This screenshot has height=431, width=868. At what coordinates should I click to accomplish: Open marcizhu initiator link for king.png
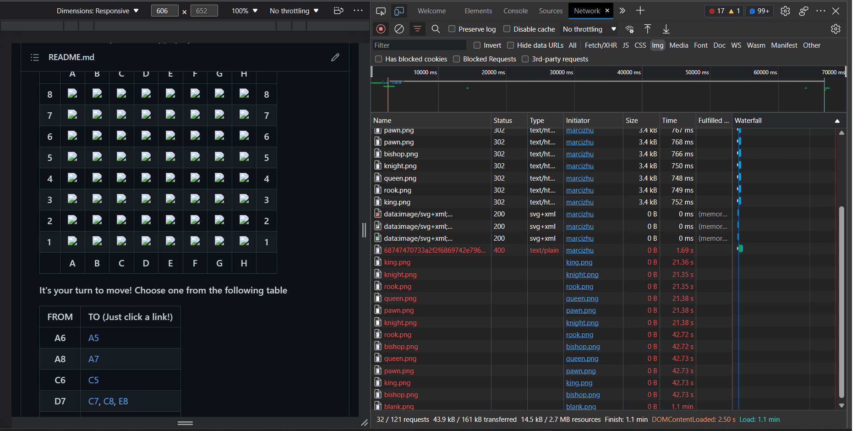[579, 202]
